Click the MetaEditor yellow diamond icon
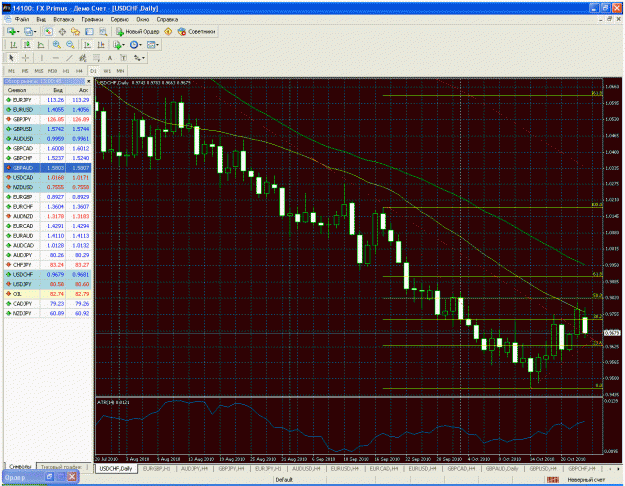This screenshot has width=625, height=486. [x=168, y=31]
